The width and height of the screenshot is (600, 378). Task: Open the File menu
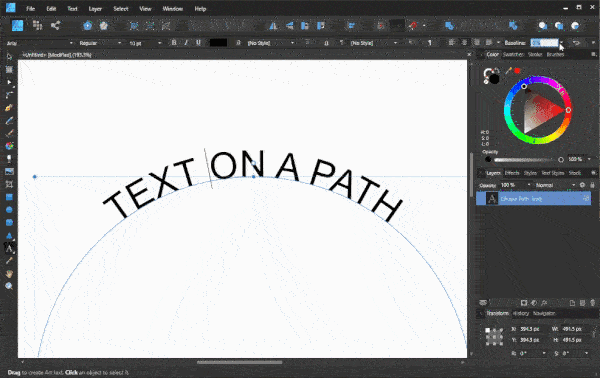point(30,8)
